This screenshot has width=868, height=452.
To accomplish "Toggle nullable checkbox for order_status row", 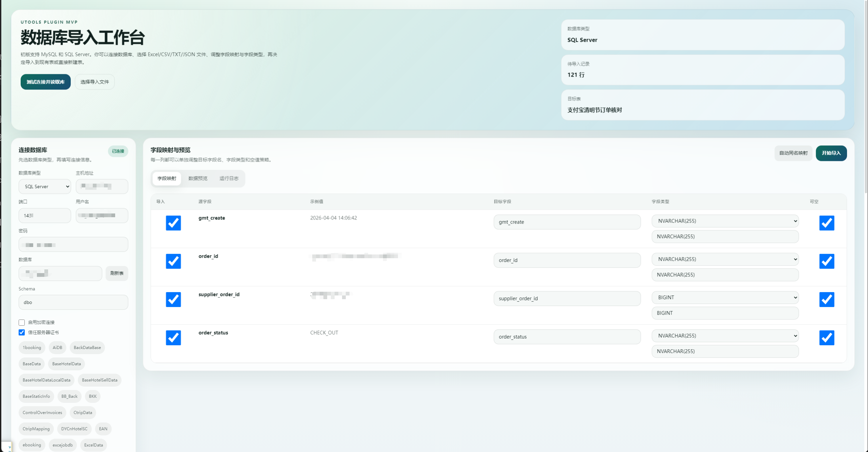I will 826,337.
